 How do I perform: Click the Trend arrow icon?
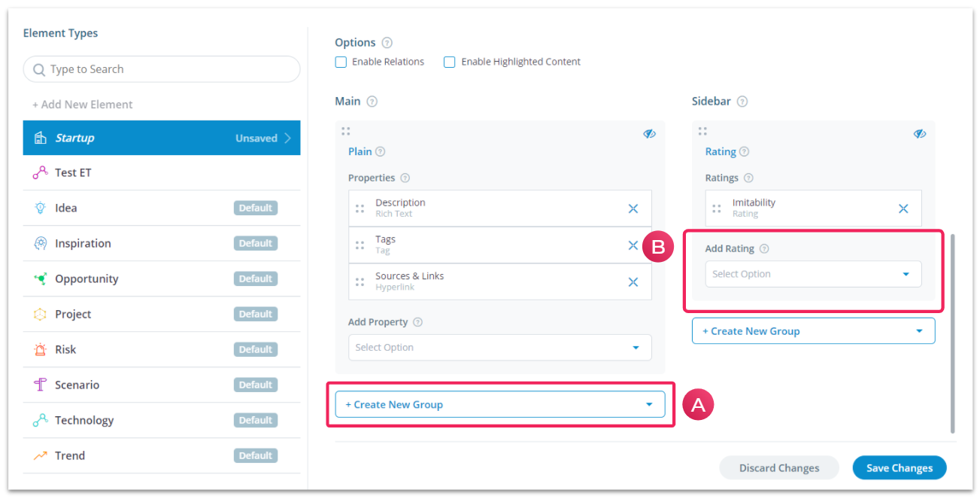tap(41, 455)
